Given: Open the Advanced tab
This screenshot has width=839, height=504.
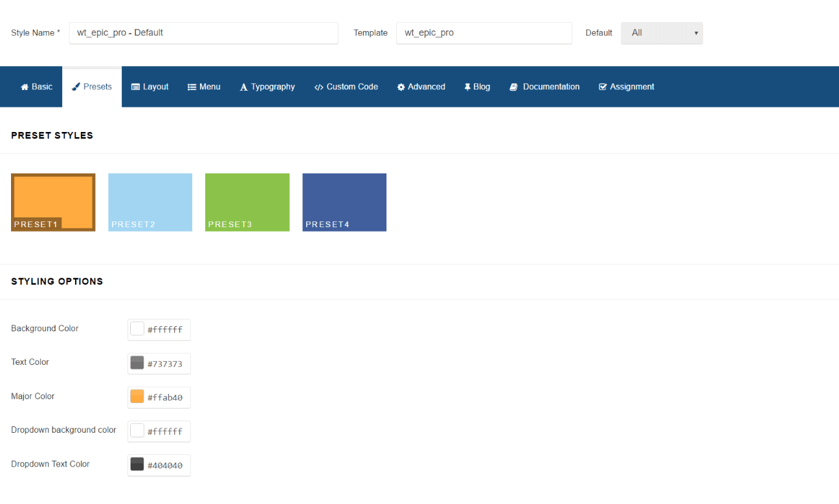Looking at the screenshot, I should point(421,86).
